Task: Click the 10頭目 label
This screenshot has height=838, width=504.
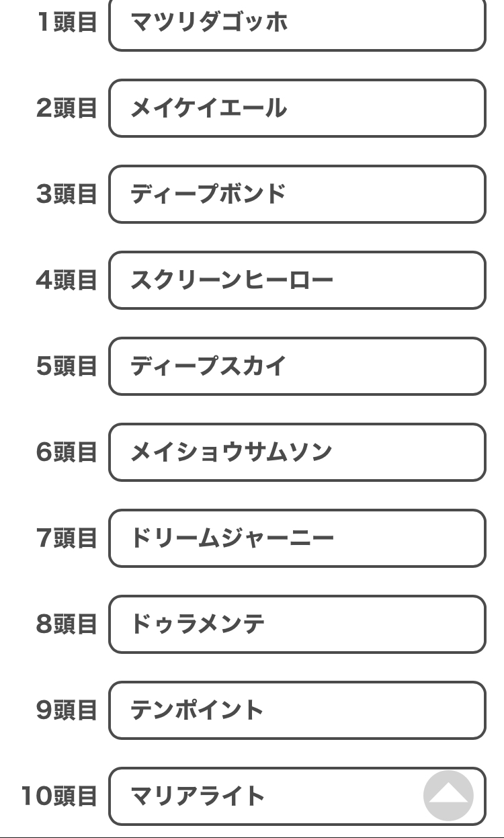Action: tap(59, 796)
